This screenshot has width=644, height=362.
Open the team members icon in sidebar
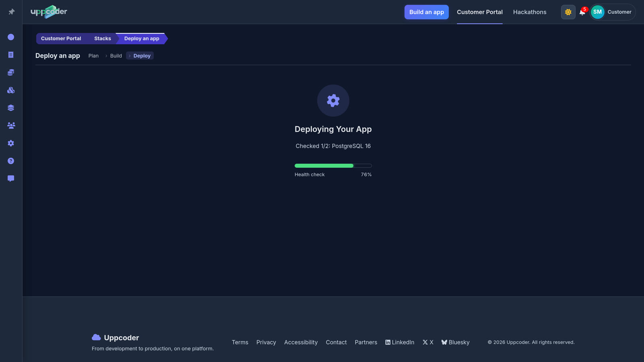(11, 125)
